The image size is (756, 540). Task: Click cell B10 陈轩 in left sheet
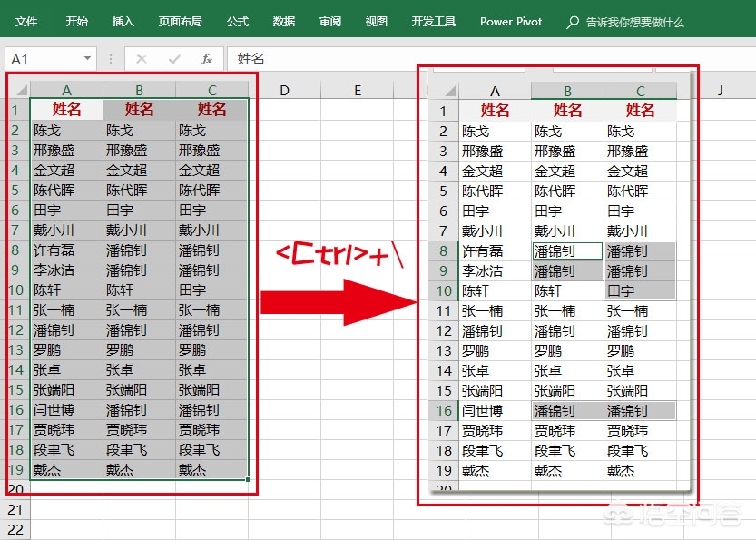[140, 290]
